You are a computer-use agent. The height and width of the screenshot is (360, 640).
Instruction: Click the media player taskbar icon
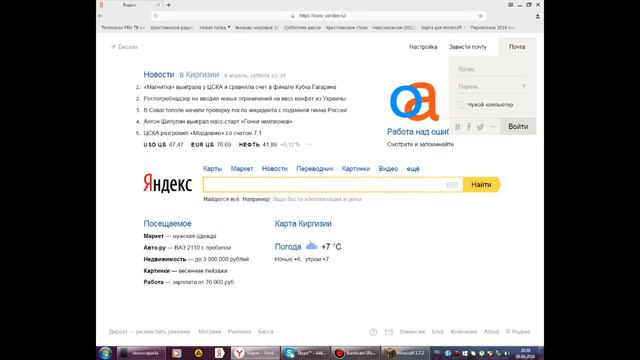pyautogui.click(x=176, y=353)
